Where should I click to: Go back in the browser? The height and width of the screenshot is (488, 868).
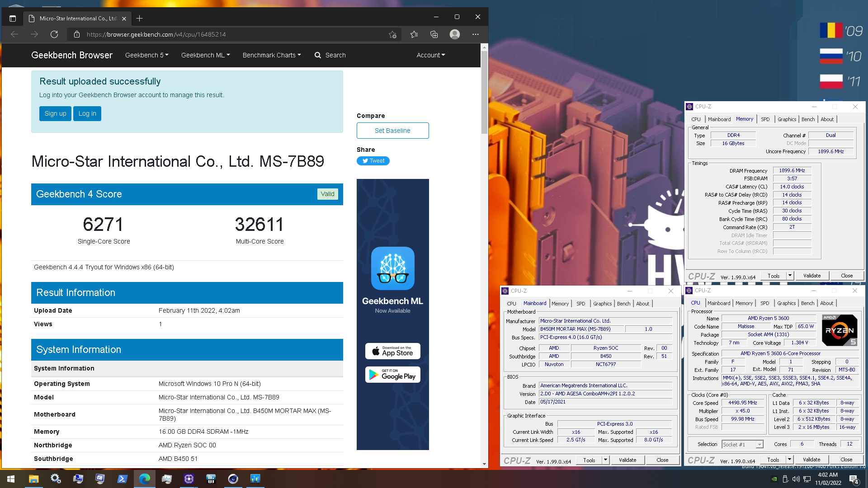[14, 34]
